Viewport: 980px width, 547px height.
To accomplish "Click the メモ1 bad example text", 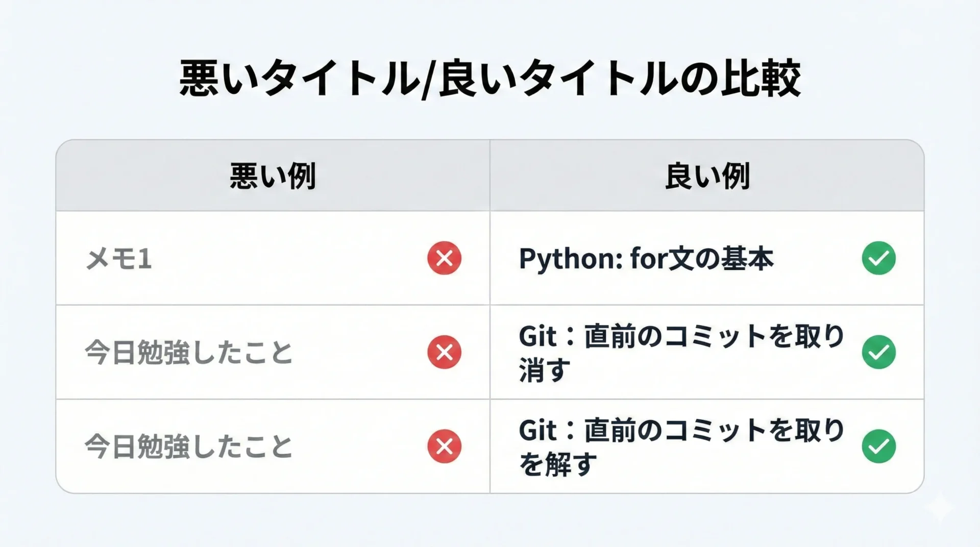I will click(118, 259).
